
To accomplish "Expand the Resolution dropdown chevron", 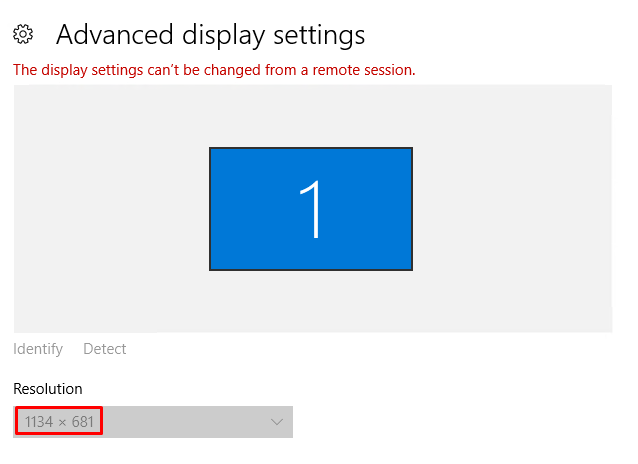I will pyautogui.click(x=277, y=422).
